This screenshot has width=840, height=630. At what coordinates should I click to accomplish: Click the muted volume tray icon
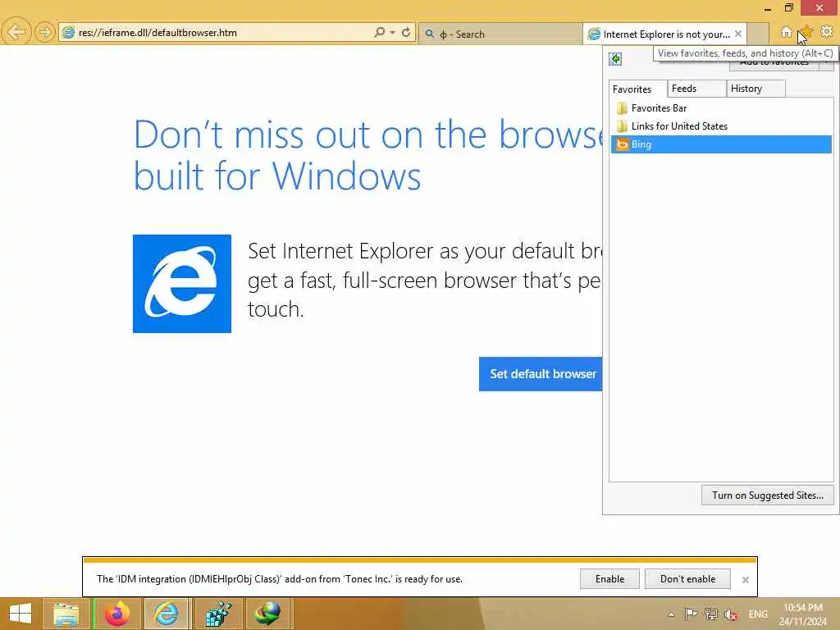click(x=731, y=615)
